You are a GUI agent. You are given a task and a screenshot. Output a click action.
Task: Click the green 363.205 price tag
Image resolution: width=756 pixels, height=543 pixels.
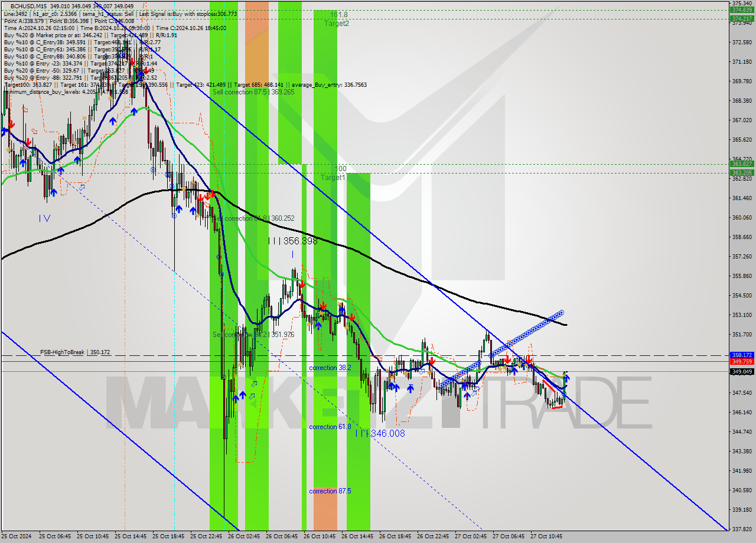pyautogui.click(x=742, y=173)
